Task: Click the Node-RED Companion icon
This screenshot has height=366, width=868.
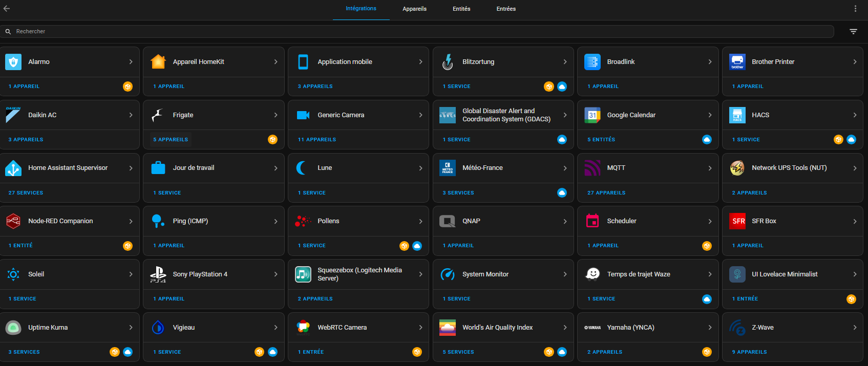Action: coord(13,221)
